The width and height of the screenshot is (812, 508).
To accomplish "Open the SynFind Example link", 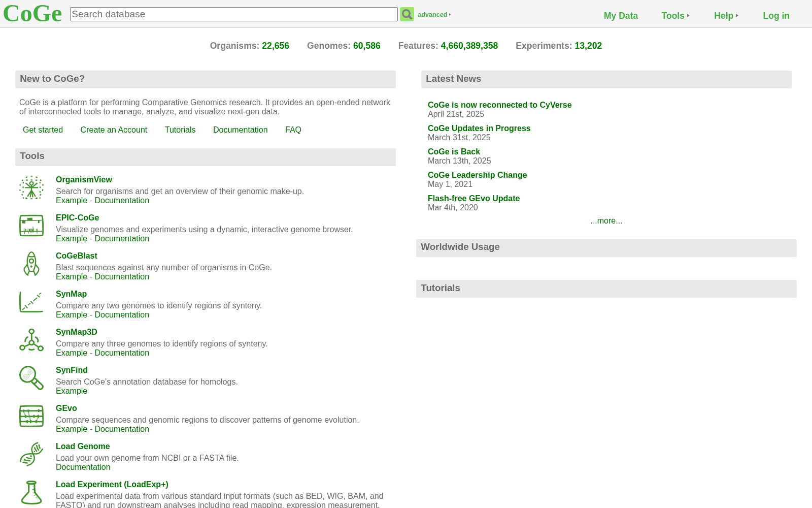I will click(72, 391).
